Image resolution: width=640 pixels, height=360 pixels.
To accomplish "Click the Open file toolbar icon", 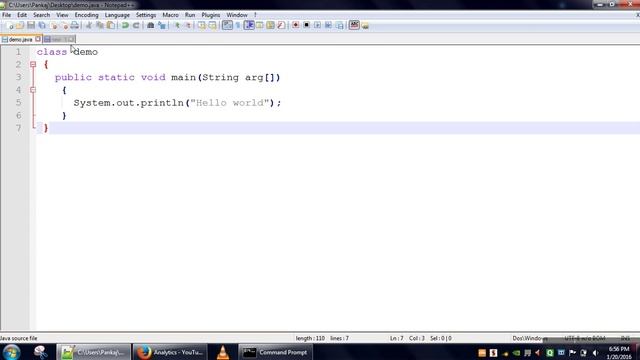I will [20, 25].
